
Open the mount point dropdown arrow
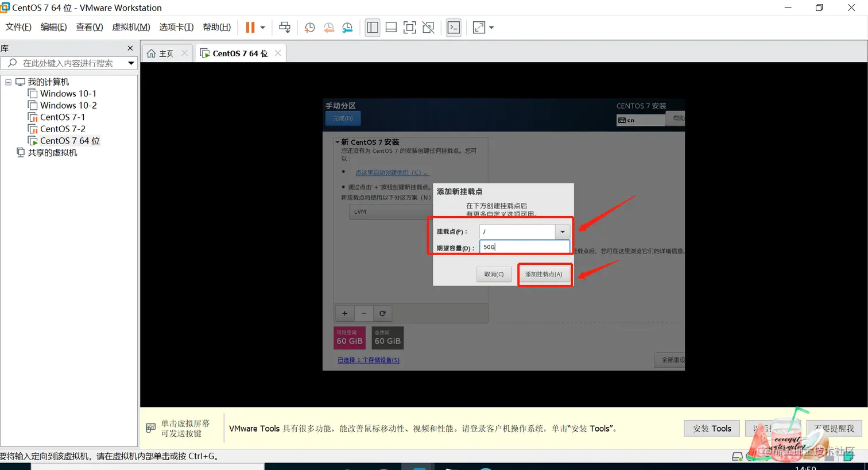pos(563,232)
